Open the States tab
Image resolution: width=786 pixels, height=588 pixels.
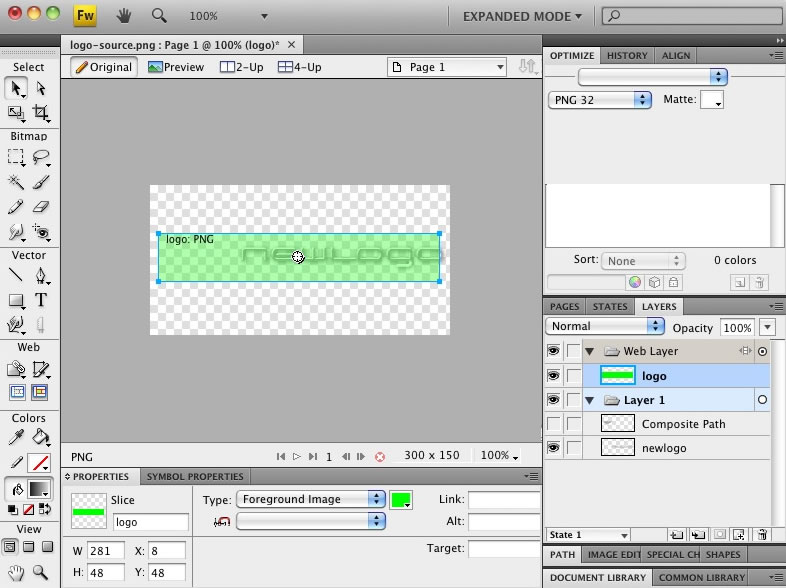point(610,307)
